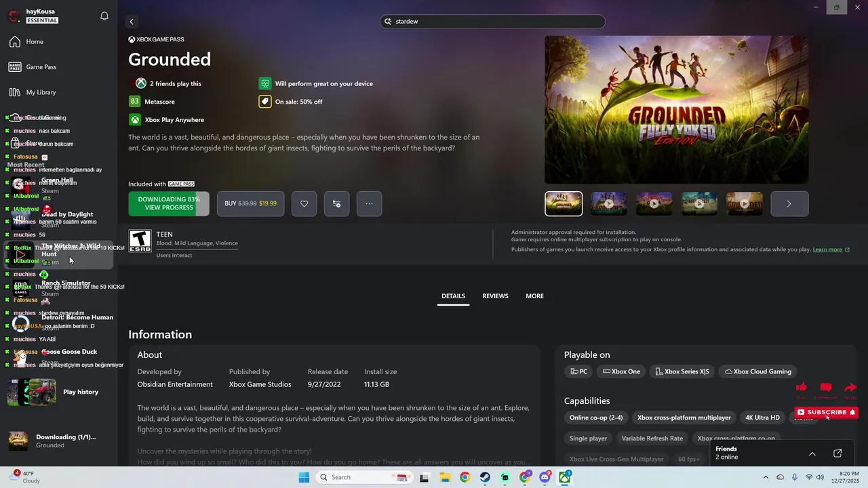View download progress on the 83% button
Viewport: 868px width, 488px height.
[169, 204]
